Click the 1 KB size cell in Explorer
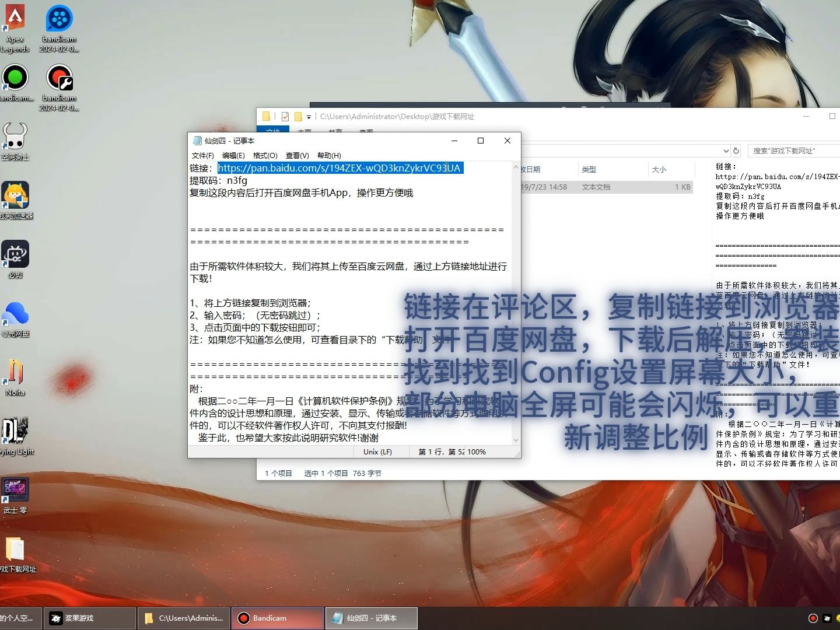 682,187
